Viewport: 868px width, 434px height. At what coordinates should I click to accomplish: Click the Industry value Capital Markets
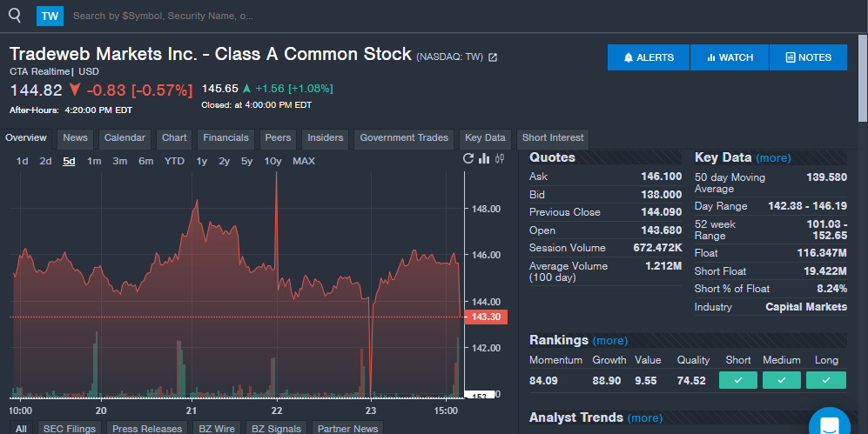click(x=806, y=307)
